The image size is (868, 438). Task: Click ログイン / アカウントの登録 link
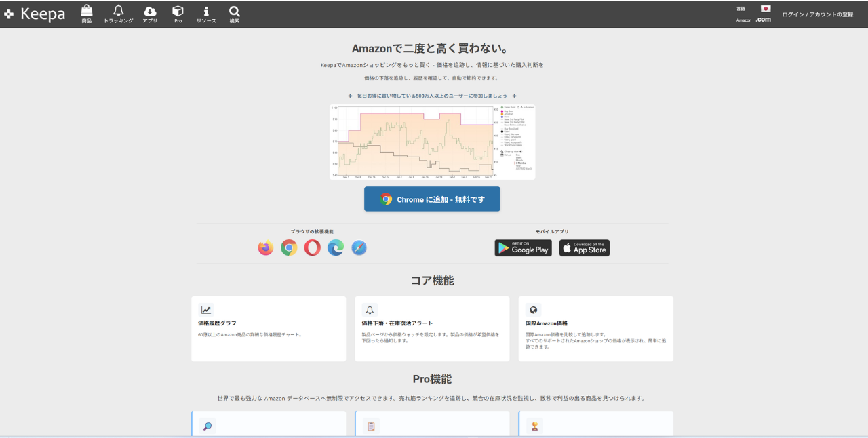(x=817, y=14)
